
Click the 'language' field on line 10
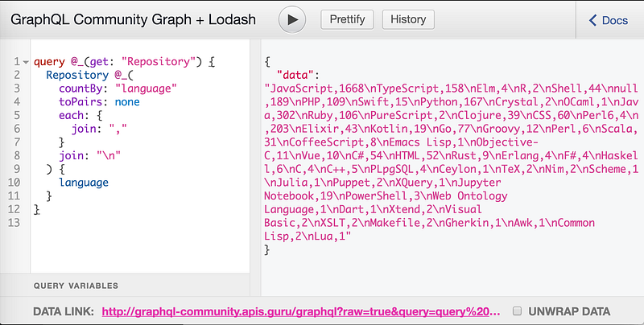83,183
